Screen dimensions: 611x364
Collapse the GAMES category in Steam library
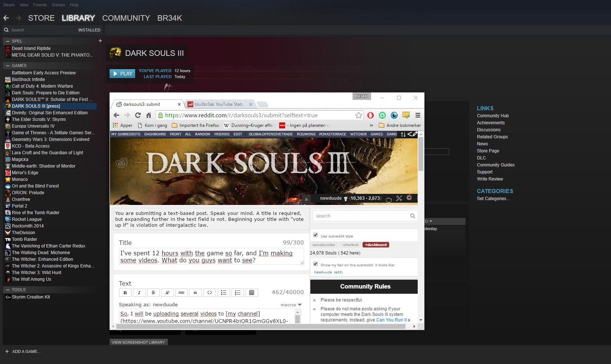point(8,65)
